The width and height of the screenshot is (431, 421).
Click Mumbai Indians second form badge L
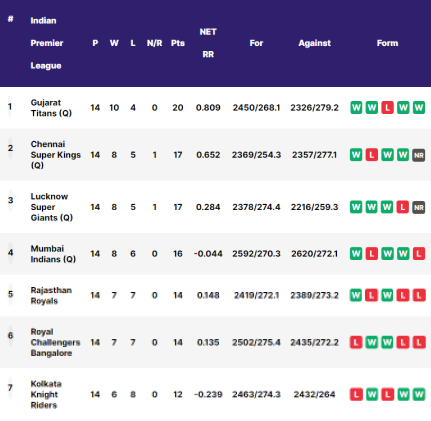click(x=372, y=254)
